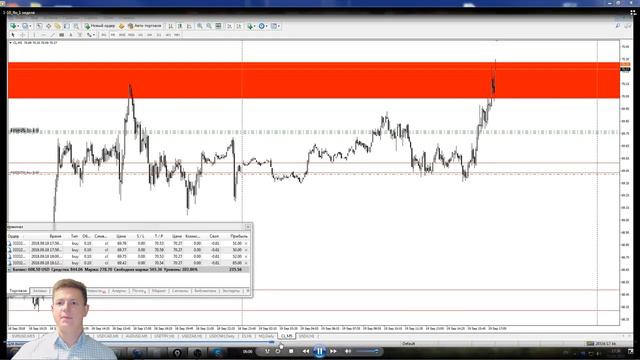Toggle the Data Window icon
Image resolution: width=640 pixels, height=360 pixels.
49,26
